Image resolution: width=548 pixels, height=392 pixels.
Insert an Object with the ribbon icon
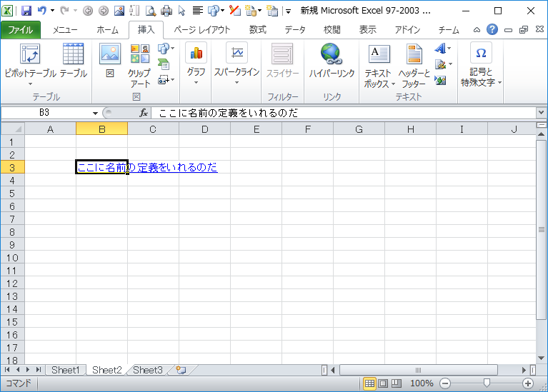pos(440,81)
